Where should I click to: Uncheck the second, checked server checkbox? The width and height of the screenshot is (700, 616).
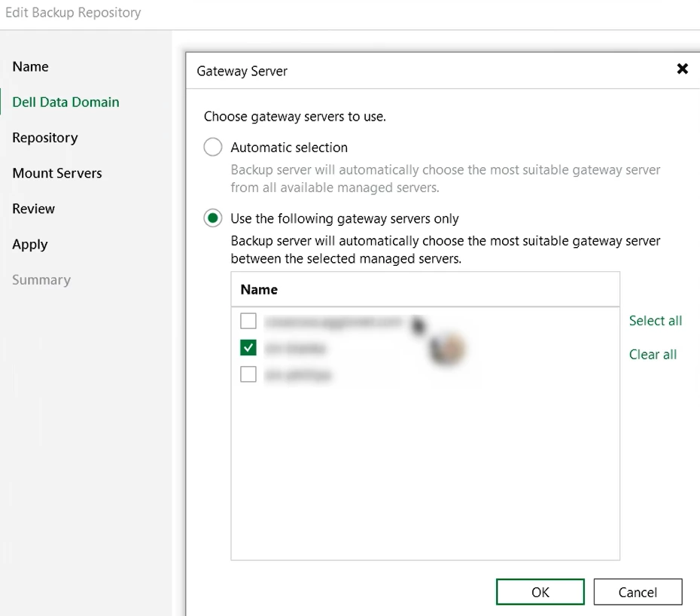(248, 347)
